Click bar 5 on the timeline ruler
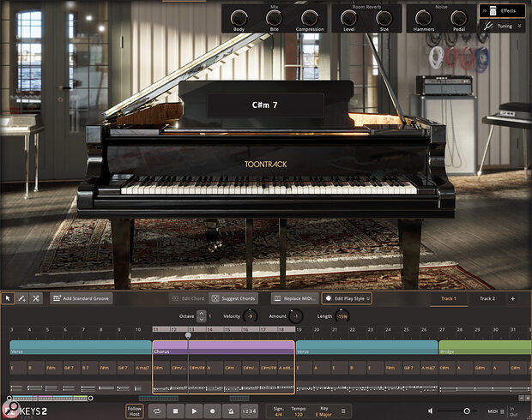Viewport: 532px width, 420px height. pos(47,329)
